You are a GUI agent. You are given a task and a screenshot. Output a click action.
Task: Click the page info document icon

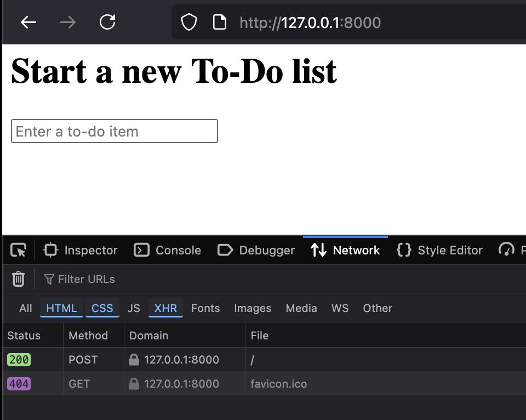220,22
